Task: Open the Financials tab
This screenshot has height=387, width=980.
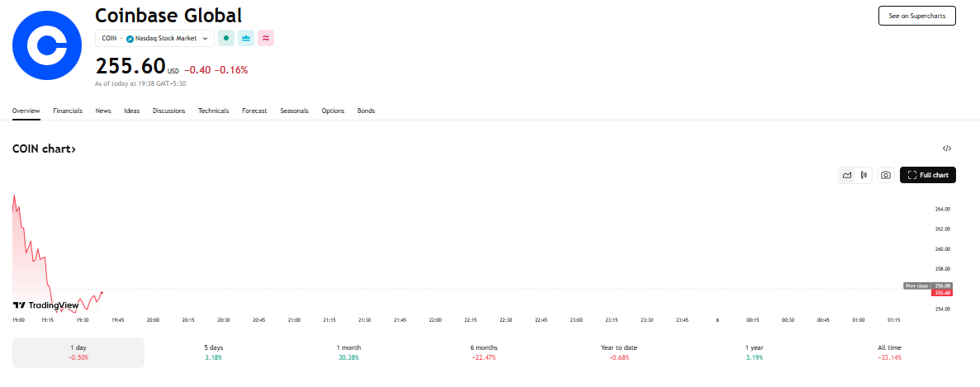Action: pos(68,111)
